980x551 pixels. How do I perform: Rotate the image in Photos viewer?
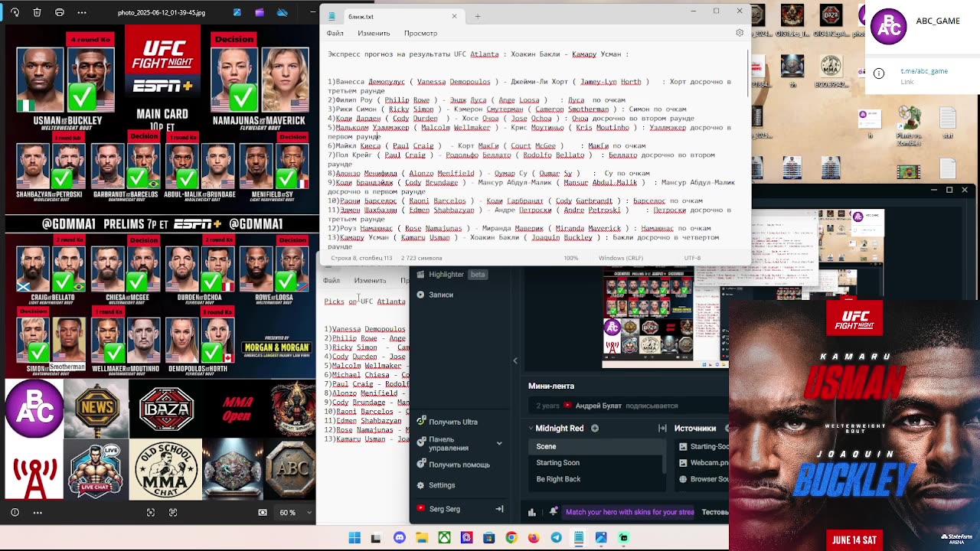[15, 12]
